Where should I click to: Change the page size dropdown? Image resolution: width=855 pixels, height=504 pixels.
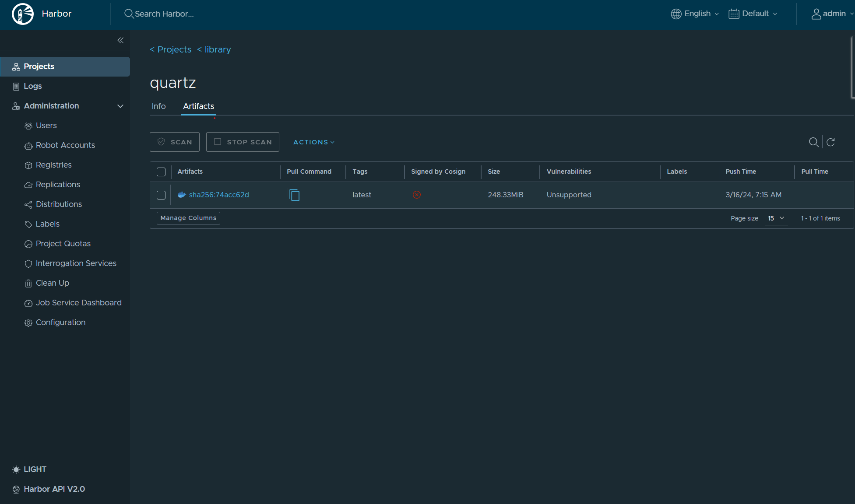point(776,218)
